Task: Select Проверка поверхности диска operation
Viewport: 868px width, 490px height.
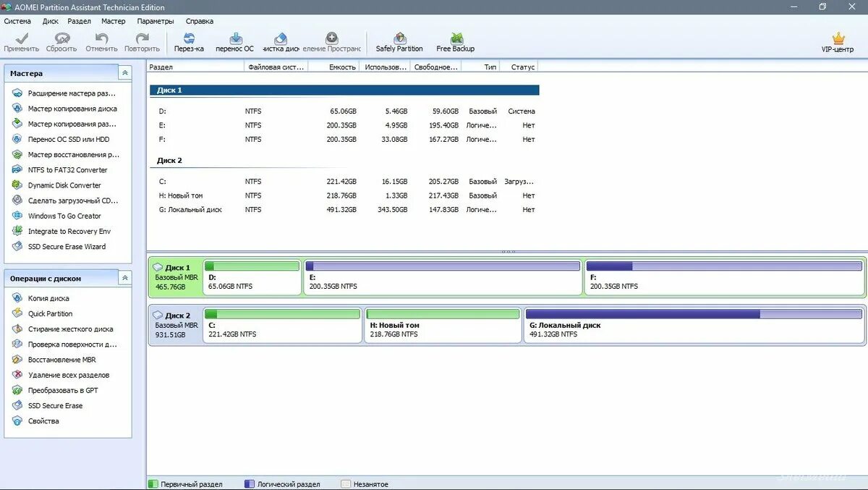Action: pos(64,345)
